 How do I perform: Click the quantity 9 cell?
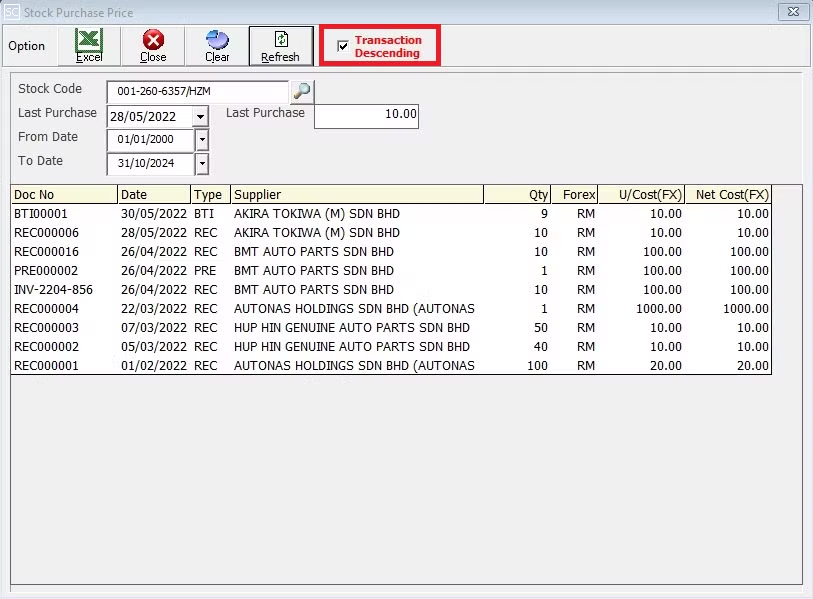tap(544, 214)
